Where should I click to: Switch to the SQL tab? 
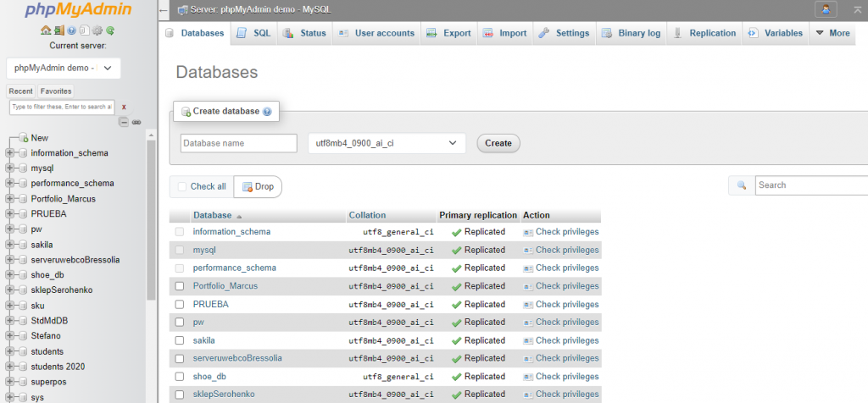(x=254, y=33)
